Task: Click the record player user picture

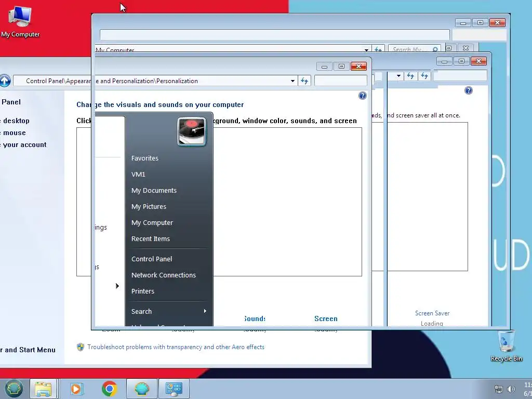Action: 192,131
